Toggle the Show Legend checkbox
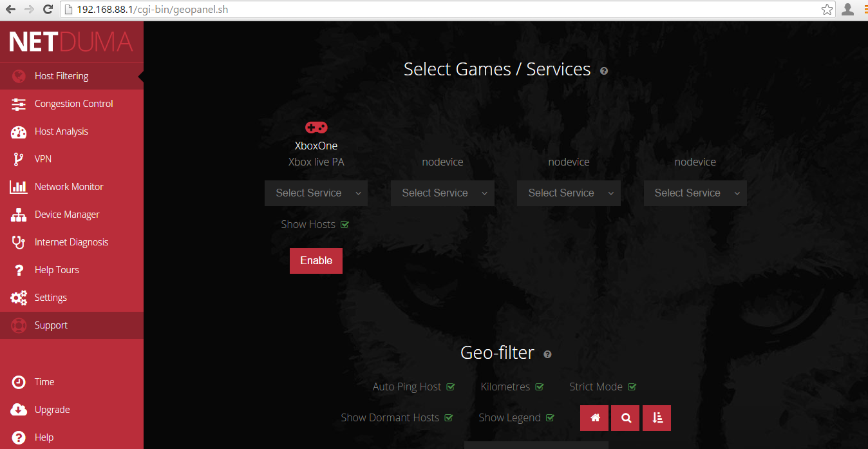 pos(550,418)
